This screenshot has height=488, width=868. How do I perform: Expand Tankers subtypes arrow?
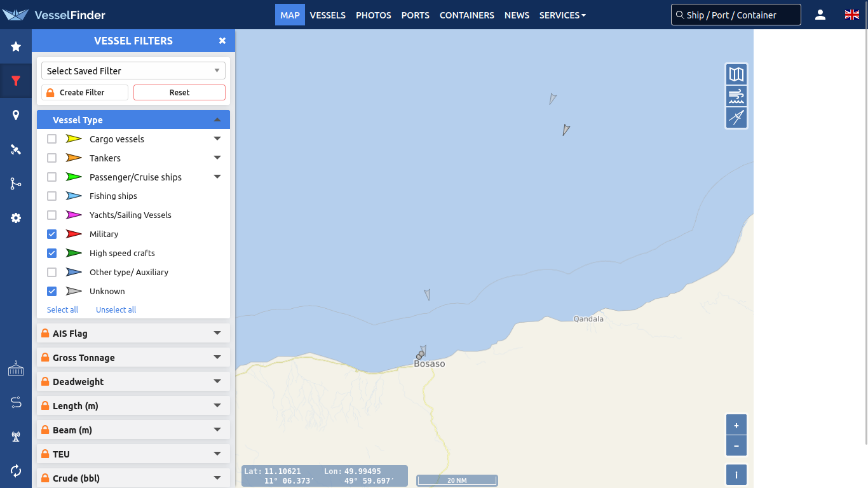pos(217,158)
